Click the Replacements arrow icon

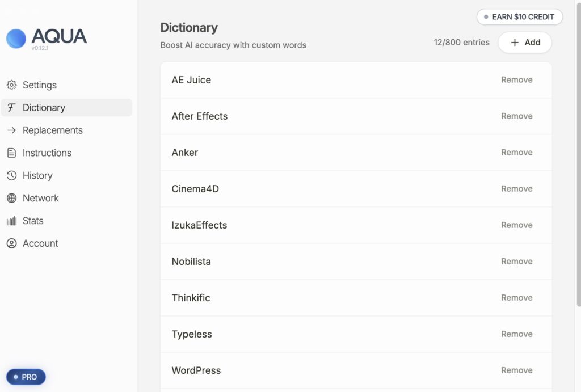(x=11, y=130)
